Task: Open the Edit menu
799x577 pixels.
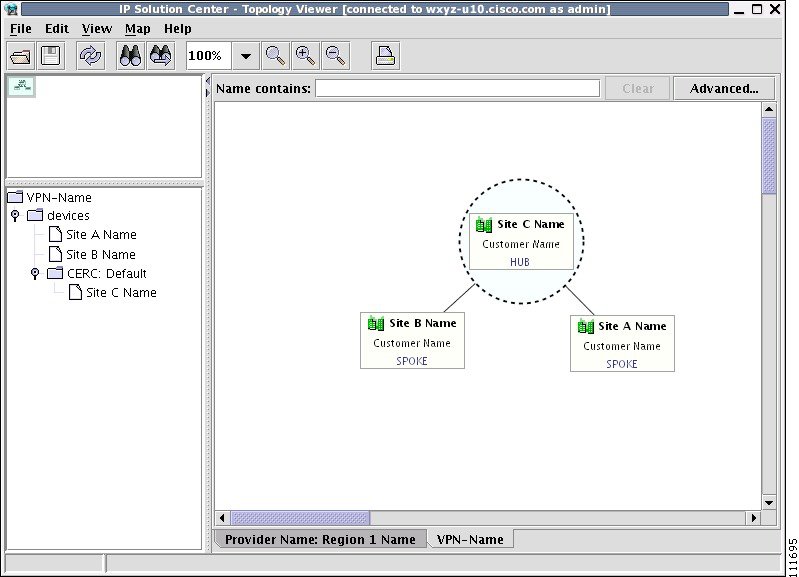Action: [57, 29]
